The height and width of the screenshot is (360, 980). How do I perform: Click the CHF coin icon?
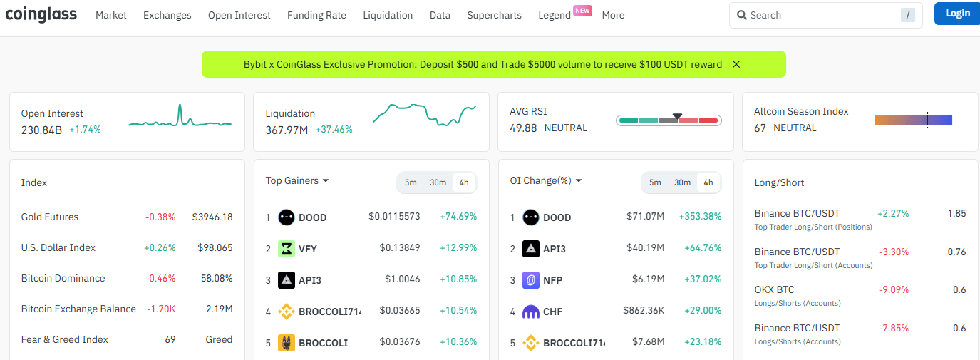point(531,312)
